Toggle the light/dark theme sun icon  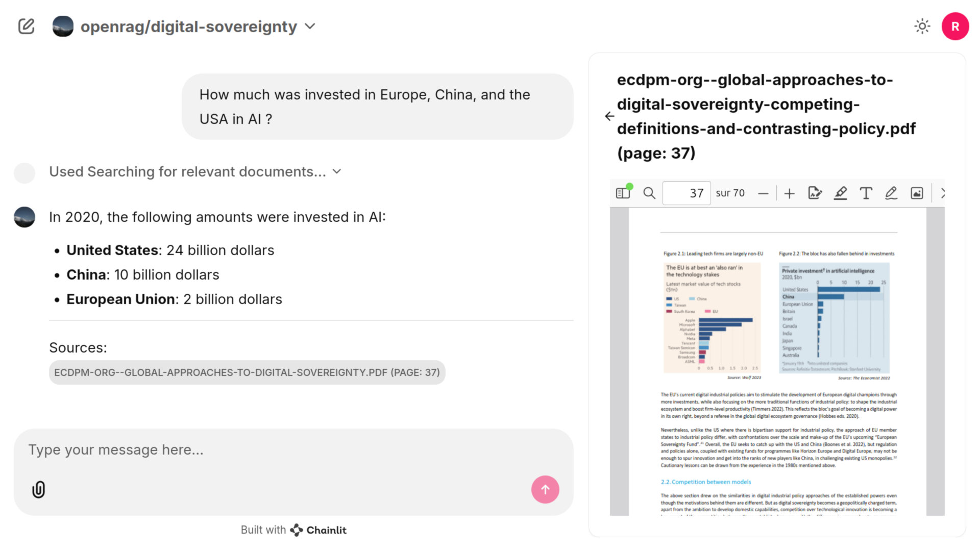coord(922,26)
